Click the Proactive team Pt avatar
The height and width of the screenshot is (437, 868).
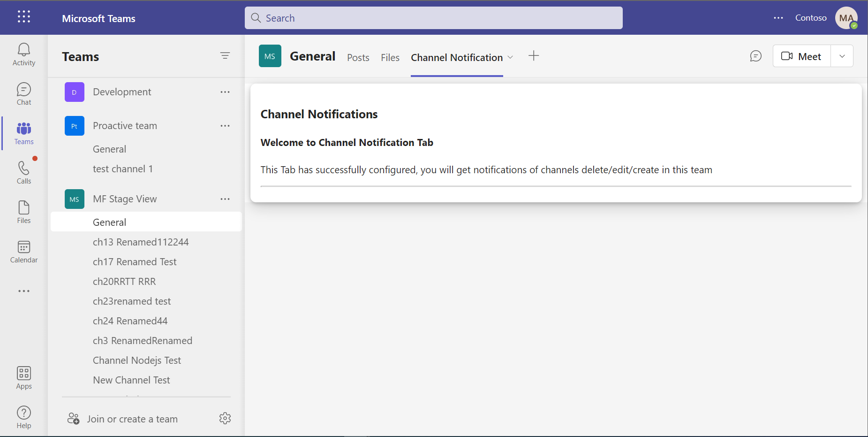tap(75, 126)
